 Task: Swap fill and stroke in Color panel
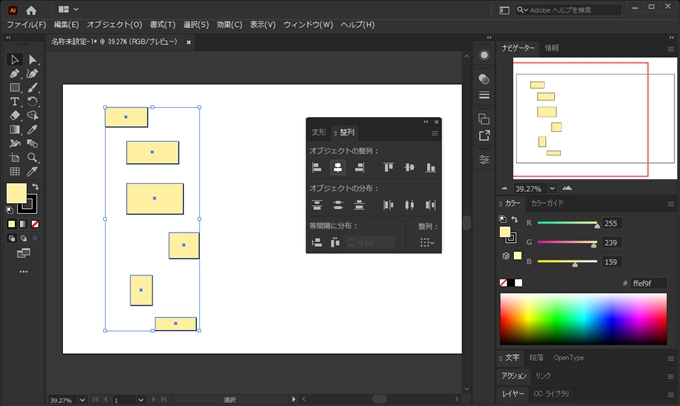(x=515, y=219)
